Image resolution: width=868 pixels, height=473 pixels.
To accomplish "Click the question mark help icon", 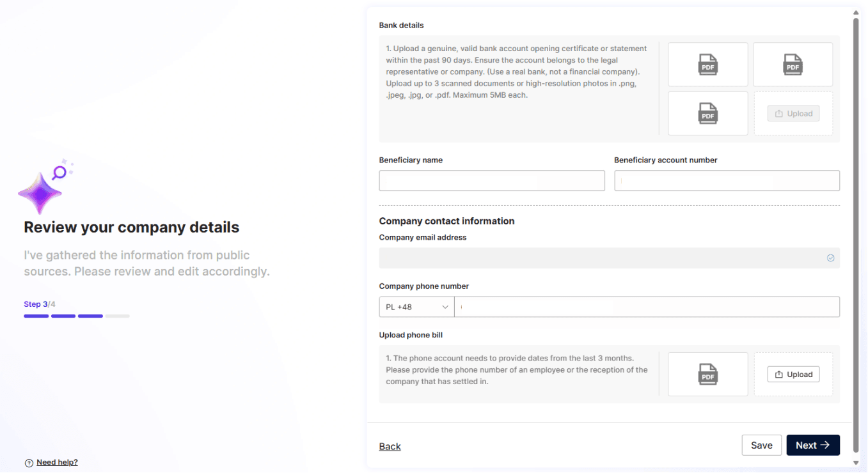I will [29, 463].
